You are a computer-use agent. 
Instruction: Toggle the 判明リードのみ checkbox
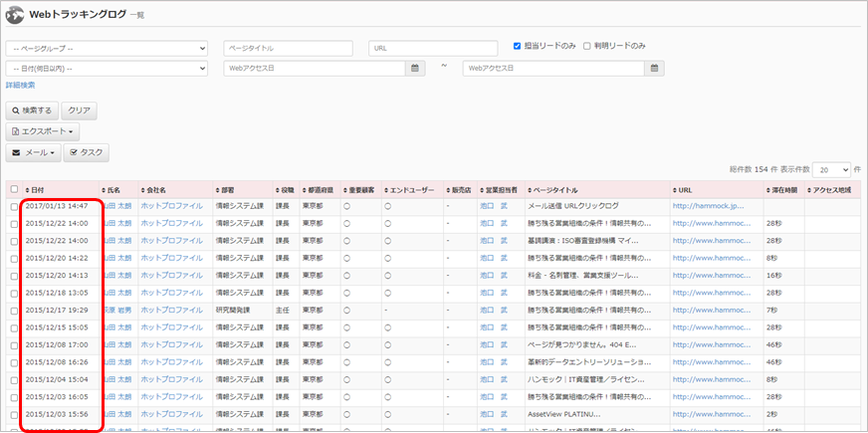[586, 46]
